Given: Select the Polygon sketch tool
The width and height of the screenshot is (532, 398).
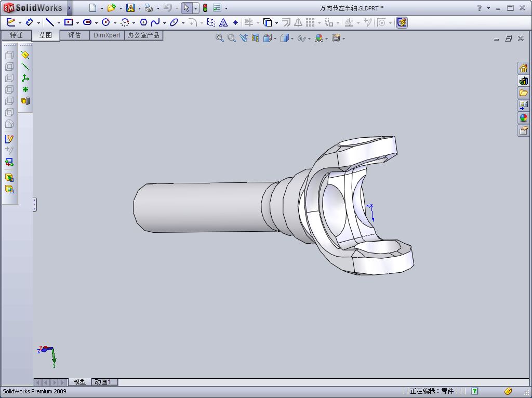Looking at the screenshot, I should pyautogui.click(x=143, y=22).
